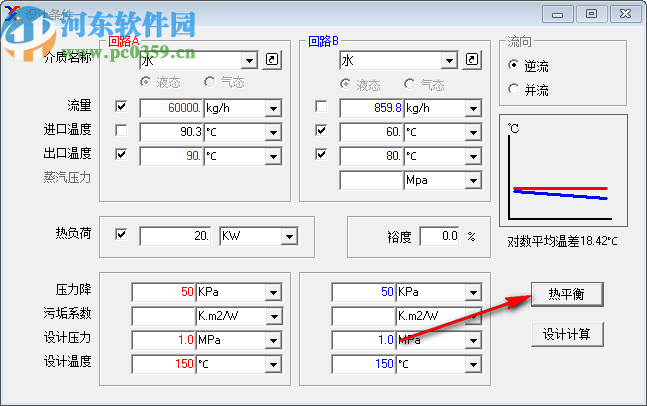647x406 pixels.
Task: Expand 回路A medium name dropdown
Action: point(249,61)
